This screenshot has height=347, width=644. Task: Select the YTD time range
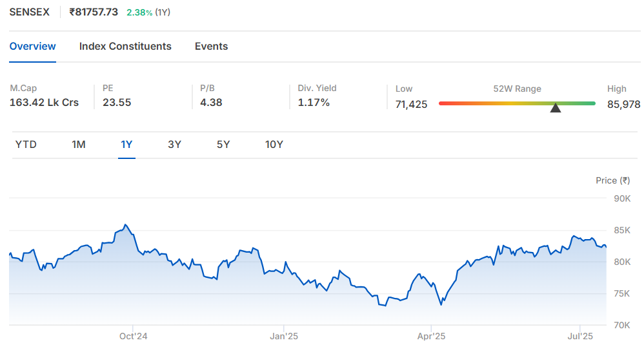click(26, 144)
